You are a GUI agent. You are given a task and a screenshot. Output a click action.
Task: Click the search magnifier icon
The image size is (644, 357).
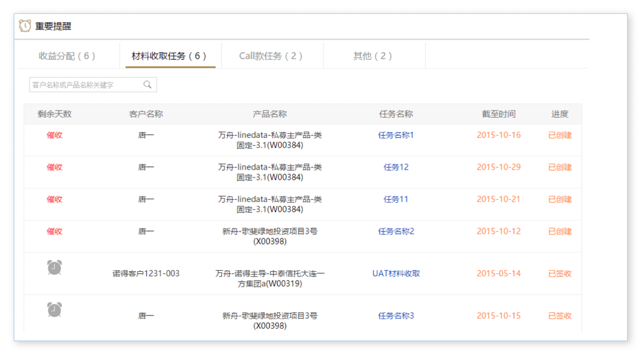148,85
